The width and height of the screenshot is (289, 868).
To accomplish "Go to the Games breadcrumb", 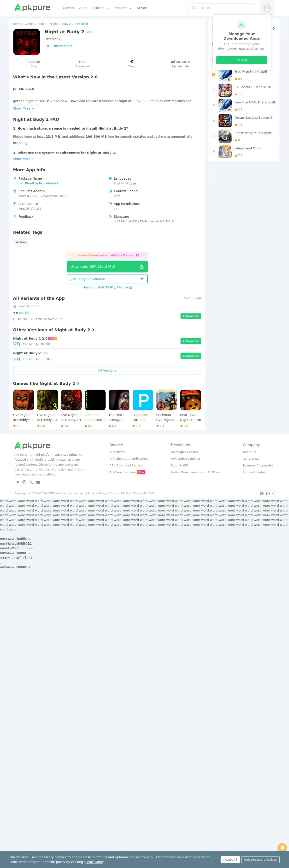I will tap(29, 24).
